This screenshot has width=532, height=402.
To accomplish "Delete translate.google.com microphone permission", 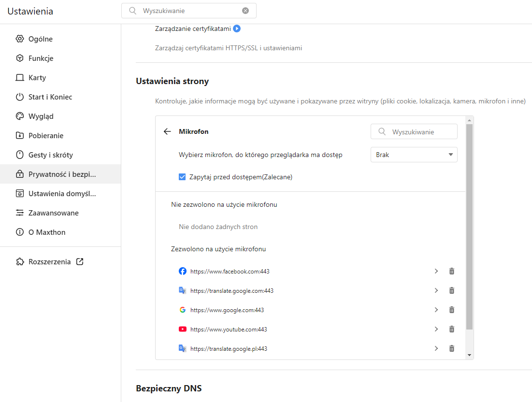I will [452, 290].
